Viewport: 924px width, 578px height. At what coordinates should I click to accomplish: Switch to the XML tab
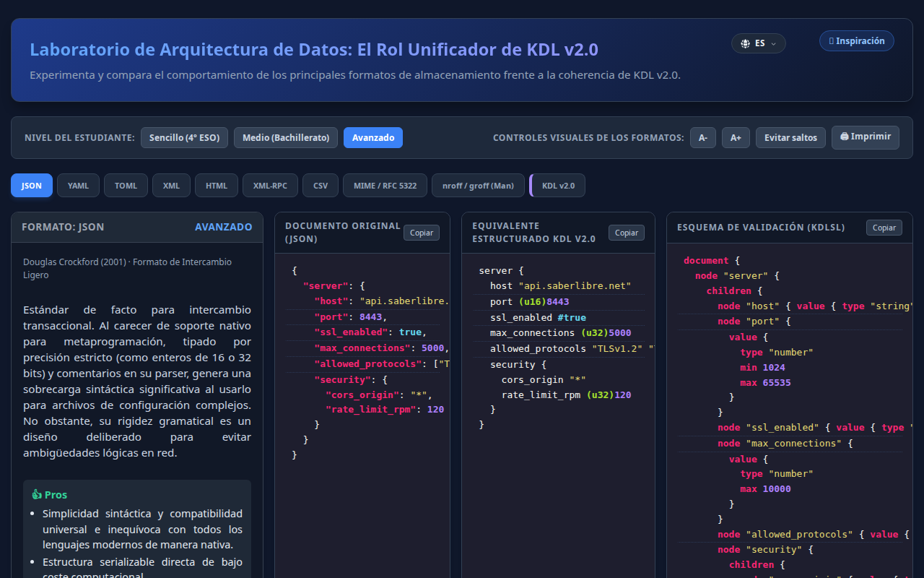[x=171, y=186]
